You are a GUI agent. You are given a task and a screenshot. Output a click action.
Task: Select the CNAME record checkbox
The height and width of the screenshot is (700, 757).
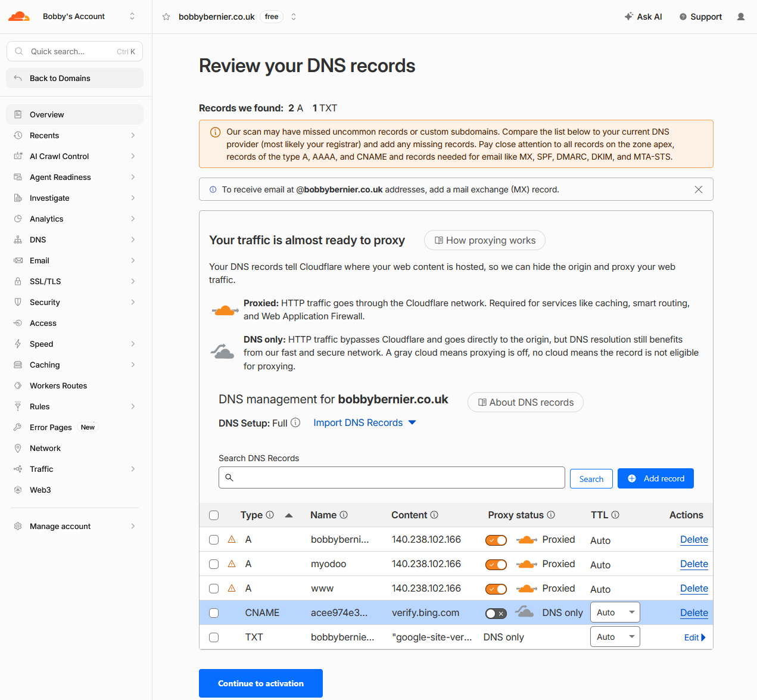click(214, 613)
